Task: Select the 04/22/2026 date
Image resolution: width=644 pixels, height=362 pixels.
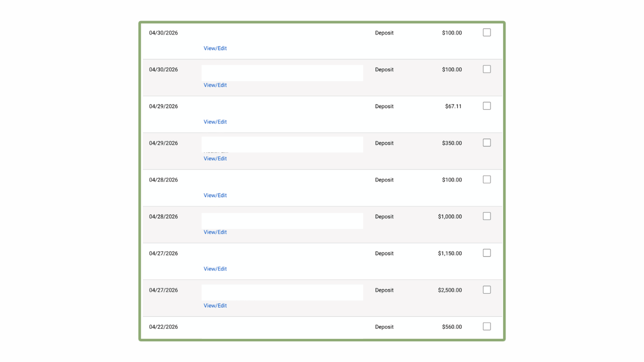Action: pyautogui.click(x=164, y=326)
